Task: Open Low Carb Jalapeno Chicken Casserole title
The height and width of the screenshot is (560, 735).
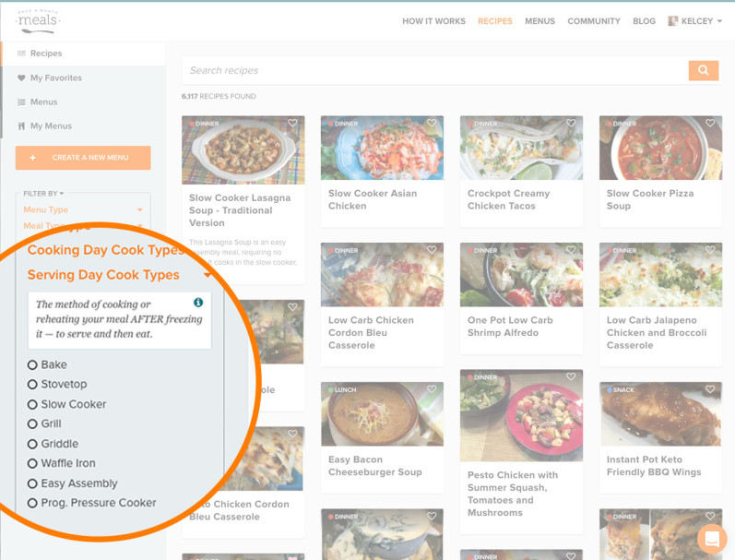Action: (x=657, y=332)
